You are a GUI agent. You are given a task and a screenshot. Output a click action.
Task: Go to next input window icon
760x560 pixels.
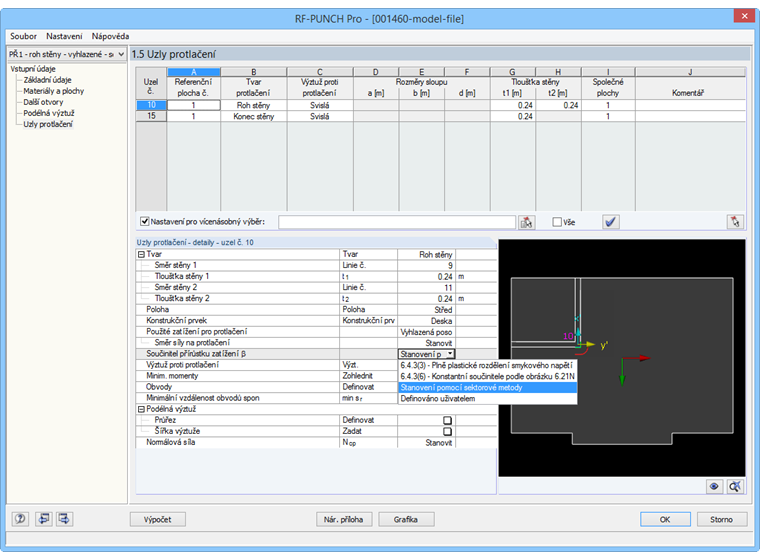[64, 519]
